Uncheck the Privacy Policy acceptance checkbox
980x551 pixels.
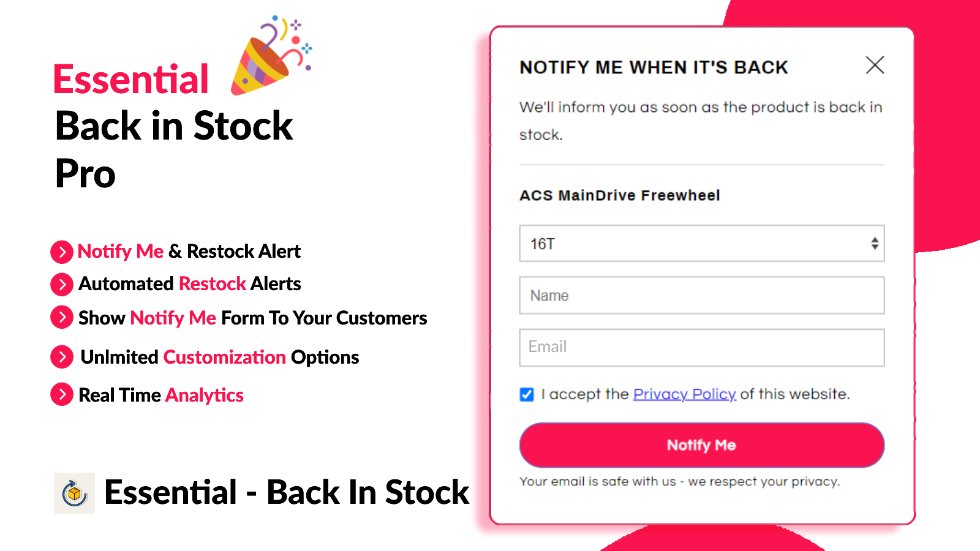[527, 395]
